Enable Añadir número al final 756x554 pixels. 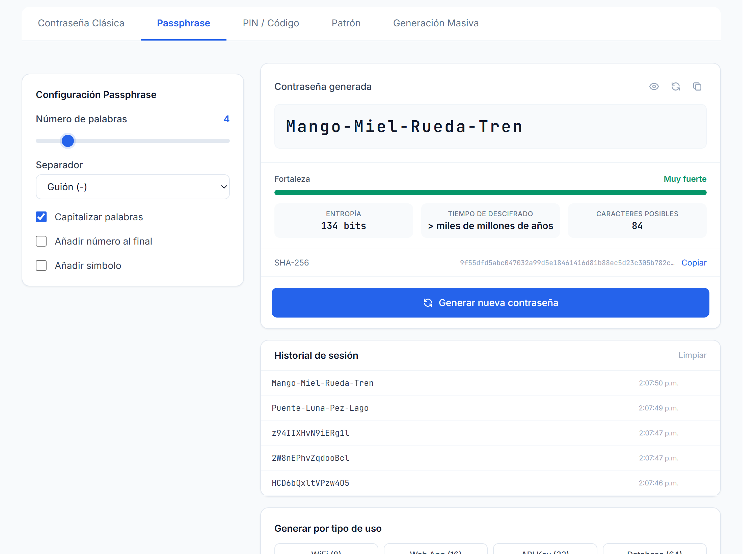pyautogui.click(x=41, y=241)
